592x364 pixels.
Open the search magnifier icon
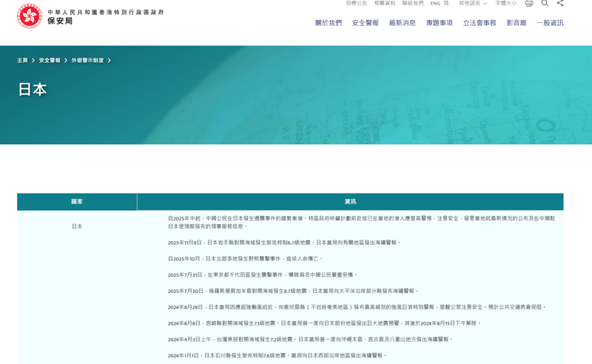click(545, 4)
